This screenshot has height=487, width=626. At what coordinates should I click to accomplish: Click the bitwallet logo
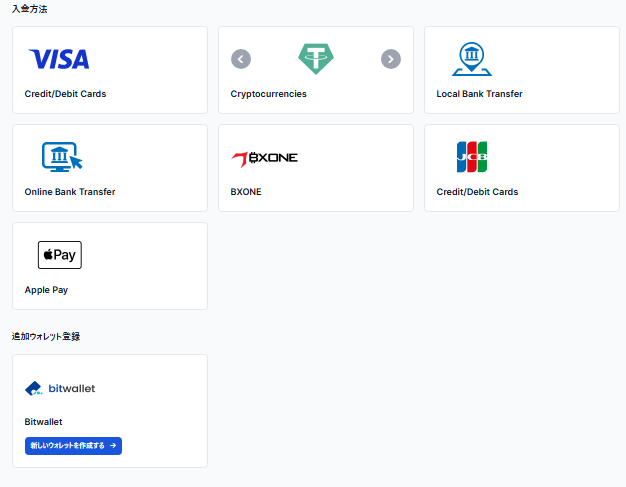tap(60, 388)
